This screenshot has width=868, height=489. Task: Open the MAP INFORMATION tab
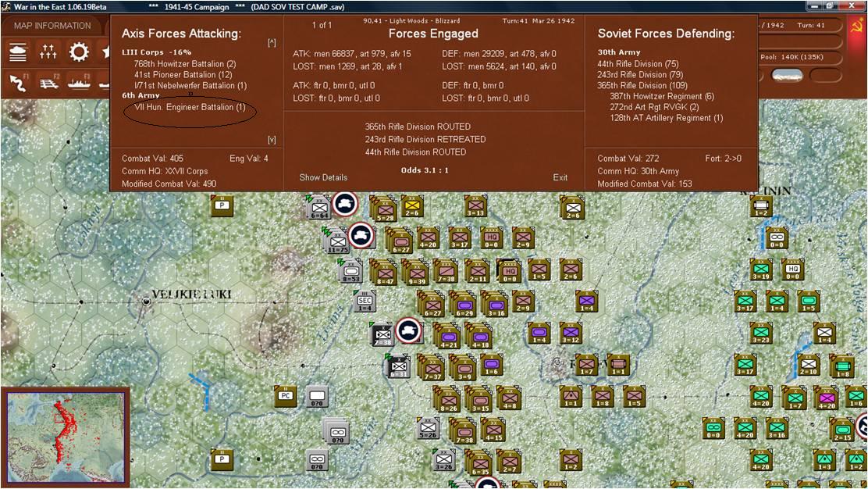coord(52,26)
